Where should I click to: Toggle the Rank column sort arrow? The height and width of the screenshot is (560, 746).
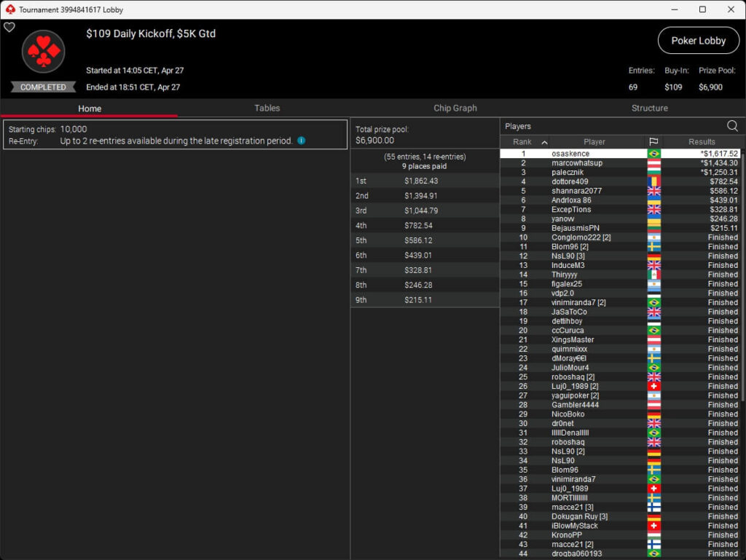(544, 142)
